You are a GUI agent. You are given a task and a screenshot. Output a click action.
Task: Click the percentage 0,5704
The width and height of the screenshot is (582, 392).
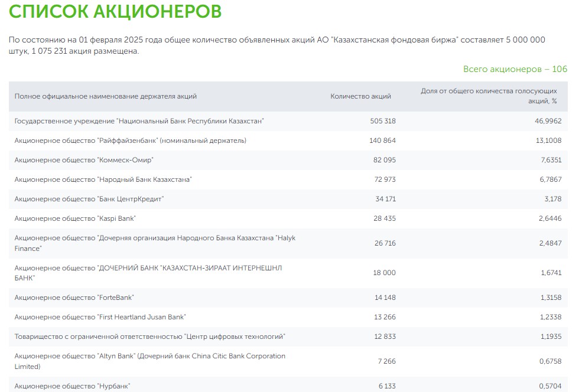(551, 387)
